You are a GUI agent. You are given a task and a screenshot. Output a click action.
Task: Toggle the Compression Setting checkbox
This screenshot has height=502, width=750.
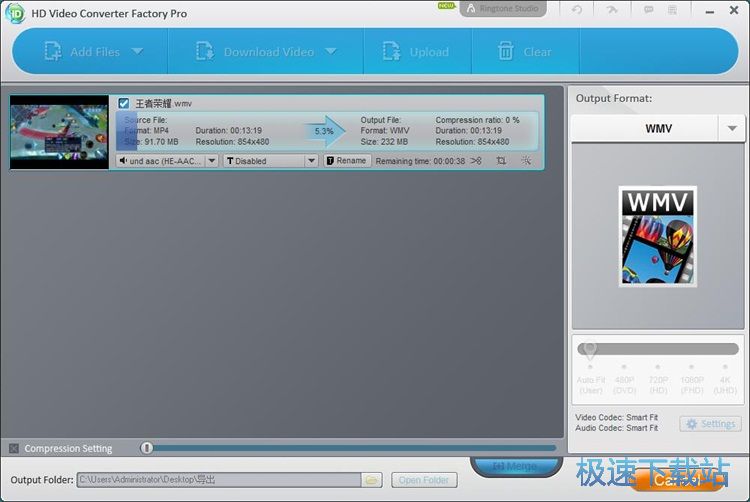click(x=14, y=448)
